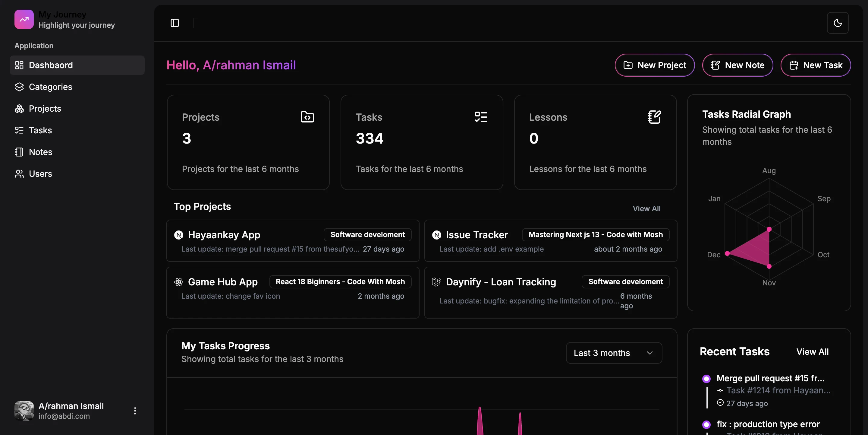Click the React icon beside Game Hub App

click(178, 282)
